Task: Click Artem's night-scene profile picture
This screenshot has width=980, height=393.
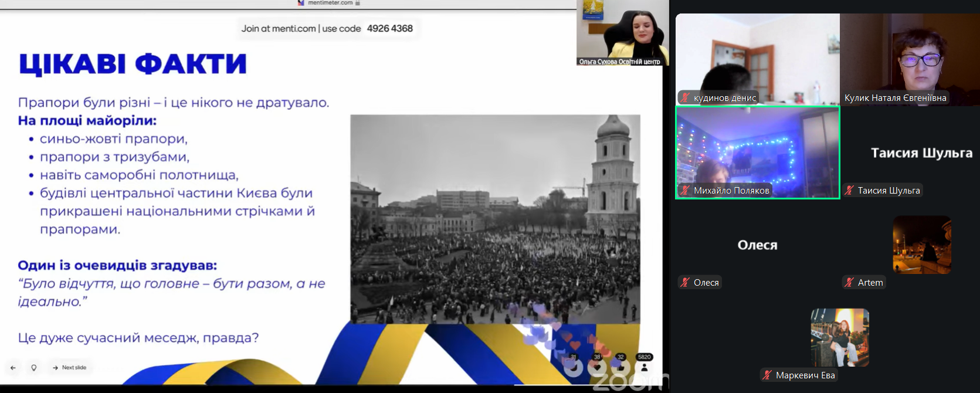Action: [x=922, y=245]
